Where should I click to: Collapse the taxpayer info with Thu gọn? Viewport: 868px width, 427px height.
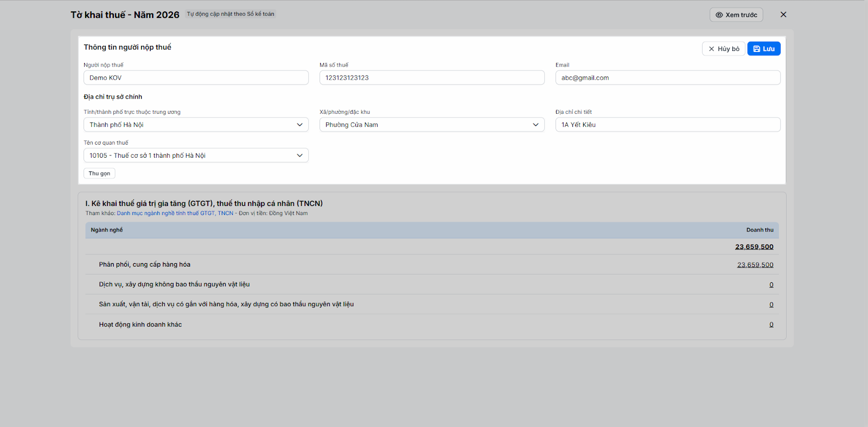point(99,173)
